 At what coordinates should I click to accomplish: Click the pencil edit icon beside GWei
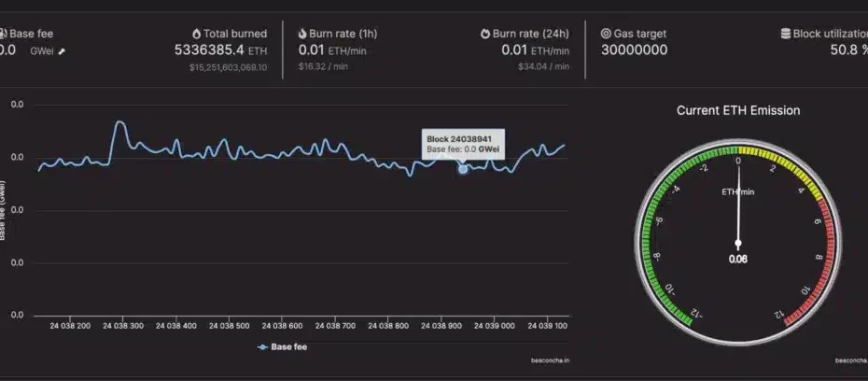pyautogui.click(x=63, y=50)
